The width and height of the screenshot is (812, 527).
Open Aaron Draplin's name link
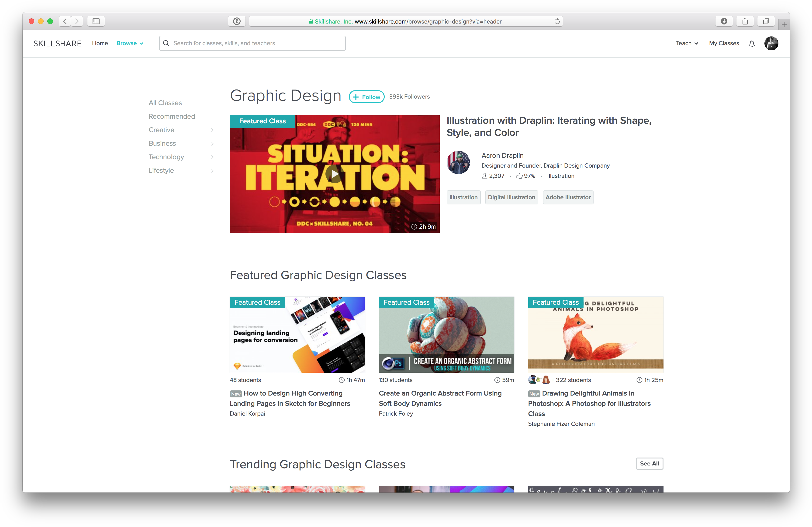[x=502, y=155]
